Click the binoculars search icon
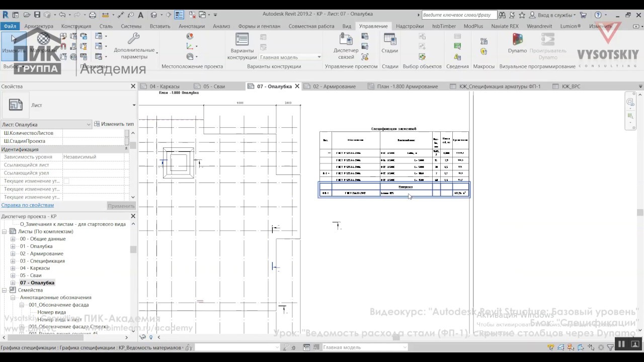The width and height of the screenshot is (644, 362). click(503, 15)
